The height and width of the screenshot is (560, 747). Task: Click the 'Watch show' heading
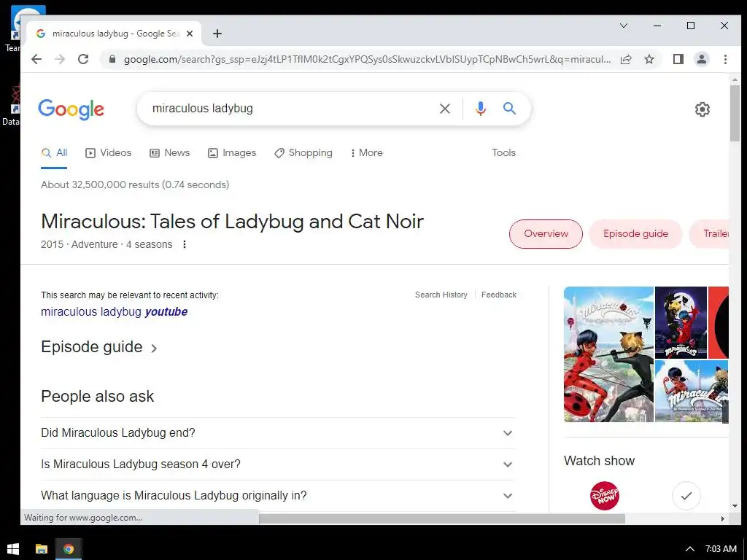(599, 461)
